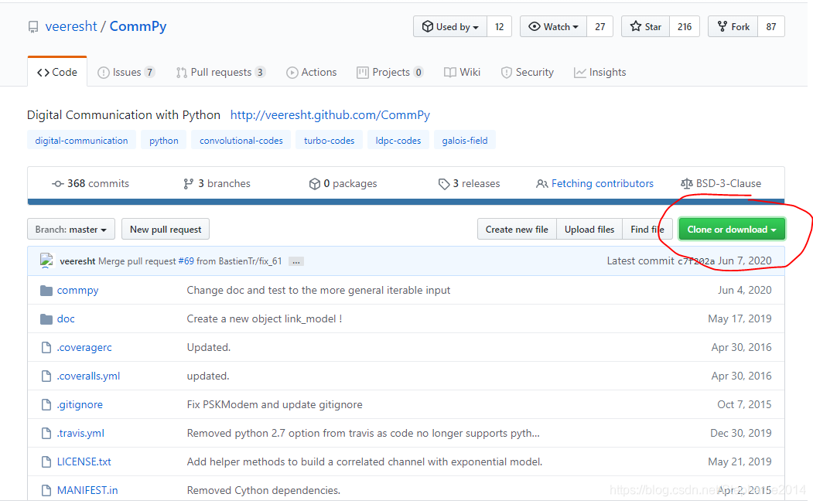Open the commpy folder
The height and width of the screenshot is (504, 813).
[x=78, y=290]
